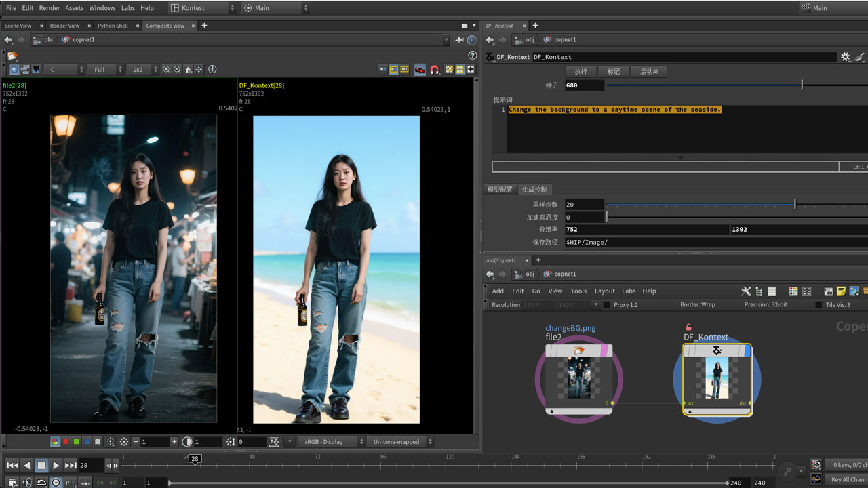Toggle the blue channel display

[87, 441]
